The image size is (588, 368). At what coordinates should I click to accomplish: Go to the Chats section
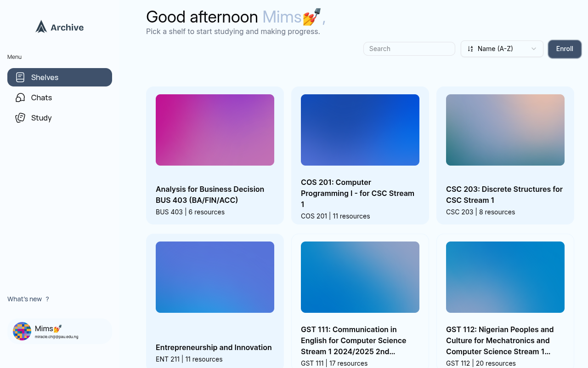point(41,98)
